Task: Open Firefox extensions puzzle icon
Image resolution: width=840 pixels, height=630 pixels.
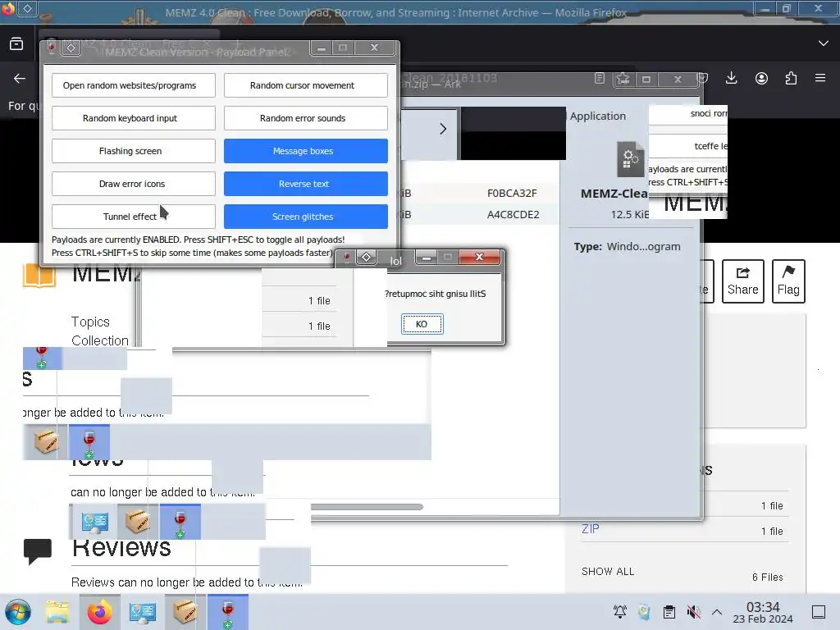Action: [x=791, y=79]
